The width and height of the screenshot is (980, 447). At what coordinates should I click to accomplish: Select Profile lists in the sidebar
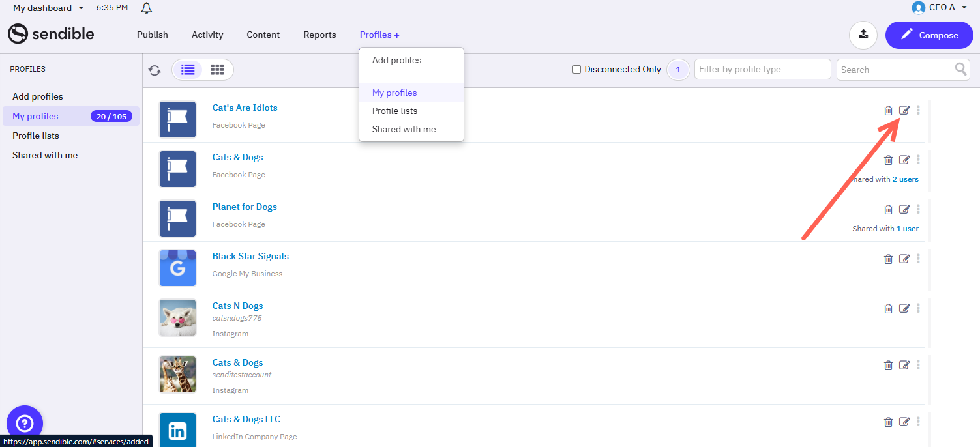[36, 136]
